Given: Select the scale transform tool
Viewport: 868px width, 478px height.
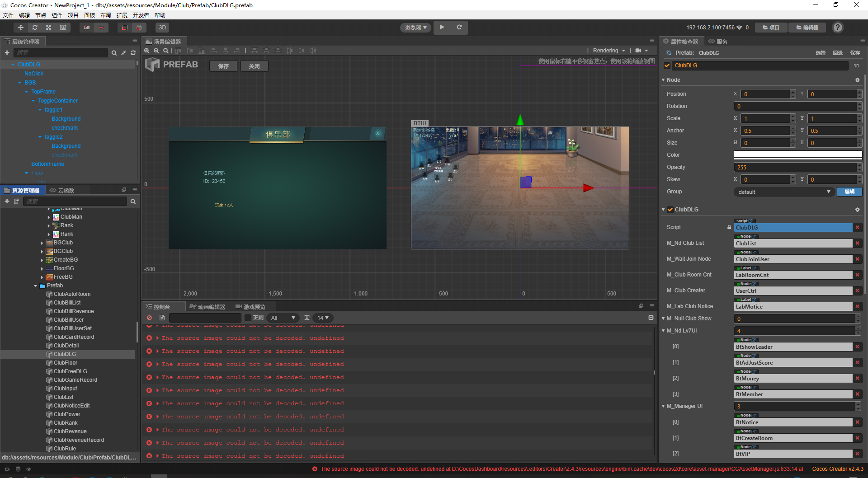Looking at the screenshot, I should [x=49, y=28].
